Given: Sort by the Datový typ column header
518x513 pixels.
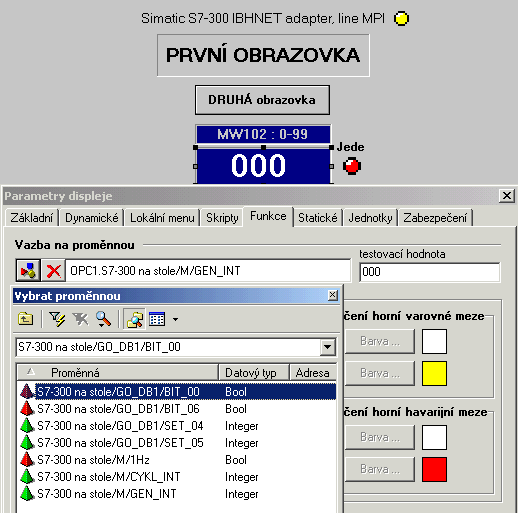Looking at the screenshot, I should point(254,373).
